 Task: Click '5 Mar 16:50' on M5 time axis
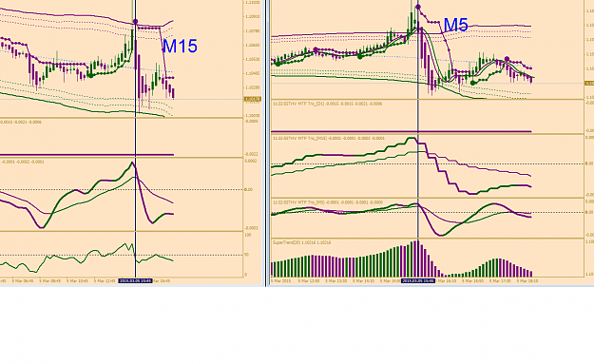click(x=472, y=281)
